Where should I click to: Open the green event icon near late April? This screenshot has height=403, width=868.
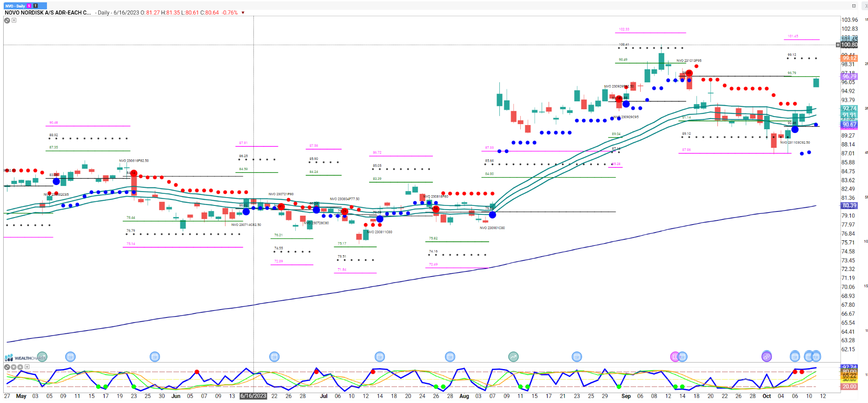42,357
